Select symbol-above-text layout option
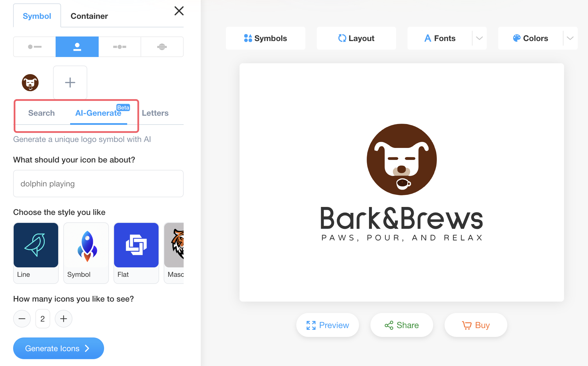Image resolution: width=588 pixels, height=366 pixels. pos(77,47)
